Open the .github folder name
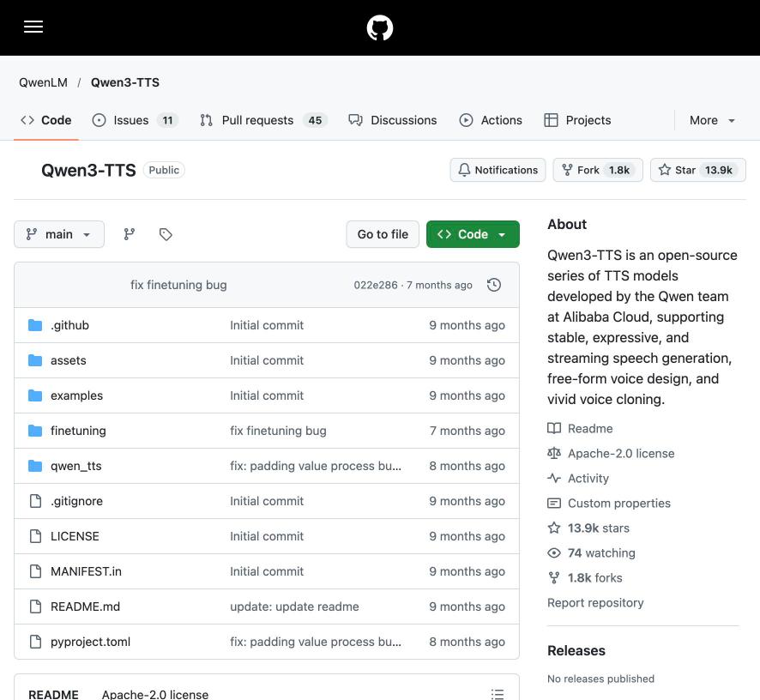 pos(69,325)
